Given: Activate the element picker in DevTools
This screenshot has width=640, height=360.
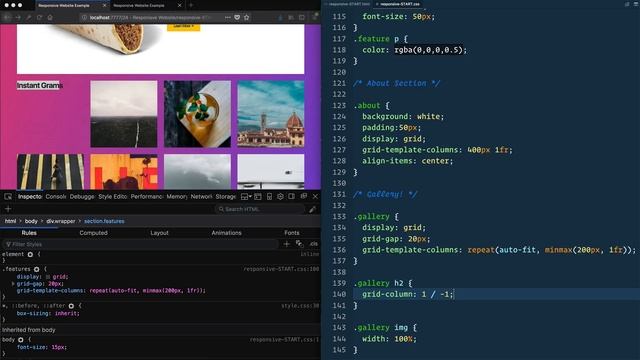Looking at the screenshot, I should [8, 197].
